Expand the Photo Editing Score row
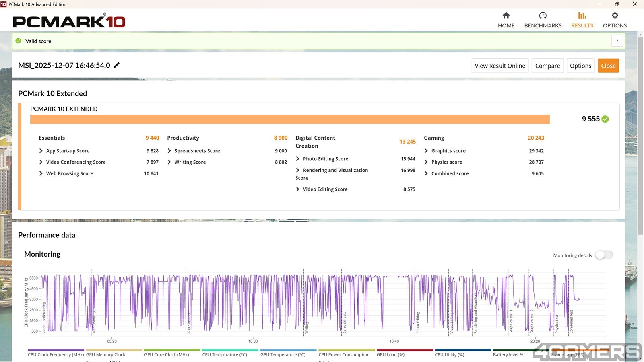This screenshot has height=362, width=644. (x=298, y=159)
